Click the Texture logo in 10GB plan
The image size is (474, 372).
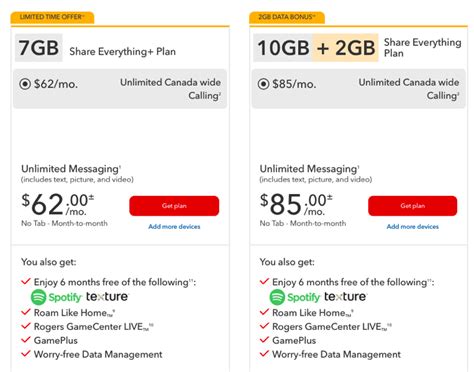coord(345,296)
